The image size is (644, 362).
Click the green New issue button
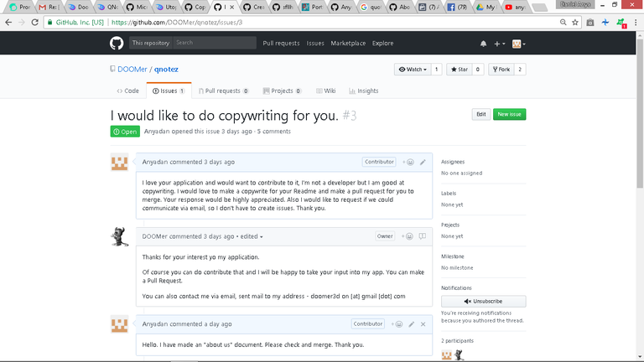click(509, 114)
